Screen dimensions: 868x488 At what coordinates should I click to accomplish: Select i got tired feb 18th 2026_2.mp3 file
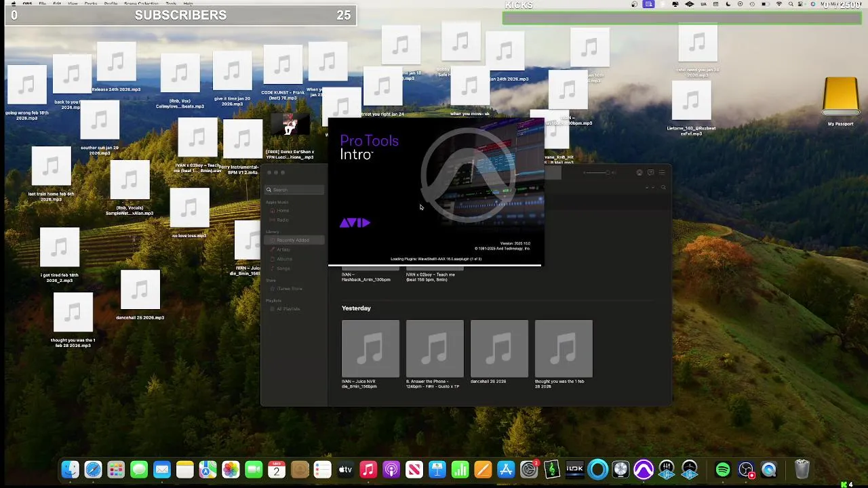click(x=60, y=255)
